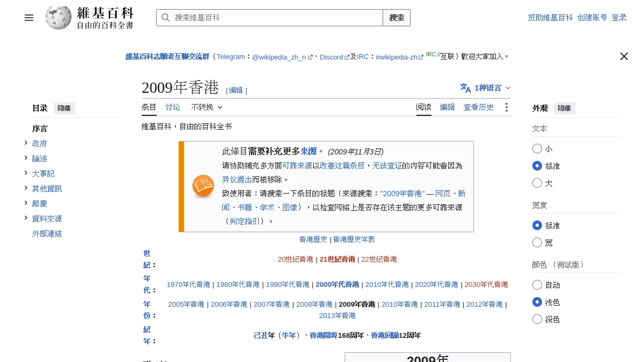Click the Wikipedia globe logo
Viewport: 644px width, 362px height.
[58, 18]
